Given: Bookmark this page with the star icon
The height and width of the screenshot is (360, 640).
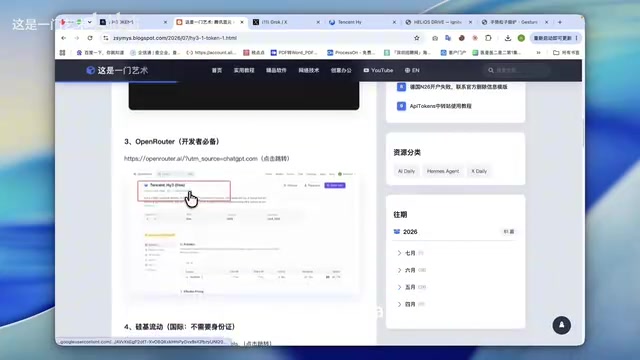Looking at the screenshot, I should pos(417,38).
